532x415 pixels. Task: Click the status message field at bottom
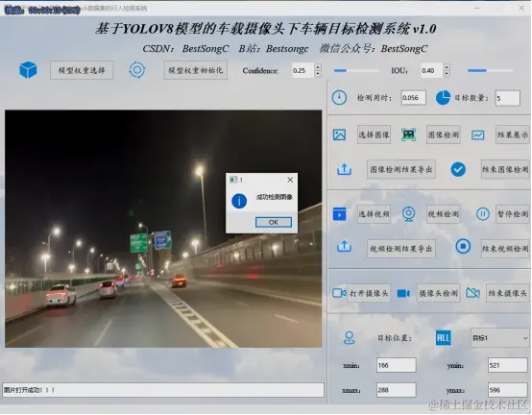tap(163, 390)
